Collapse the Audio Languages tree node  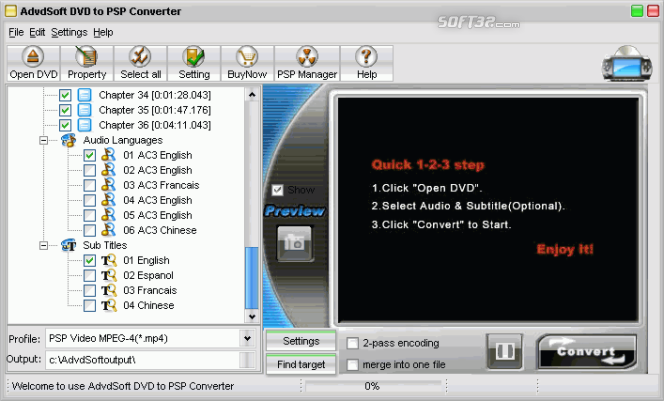click(43, 140)
